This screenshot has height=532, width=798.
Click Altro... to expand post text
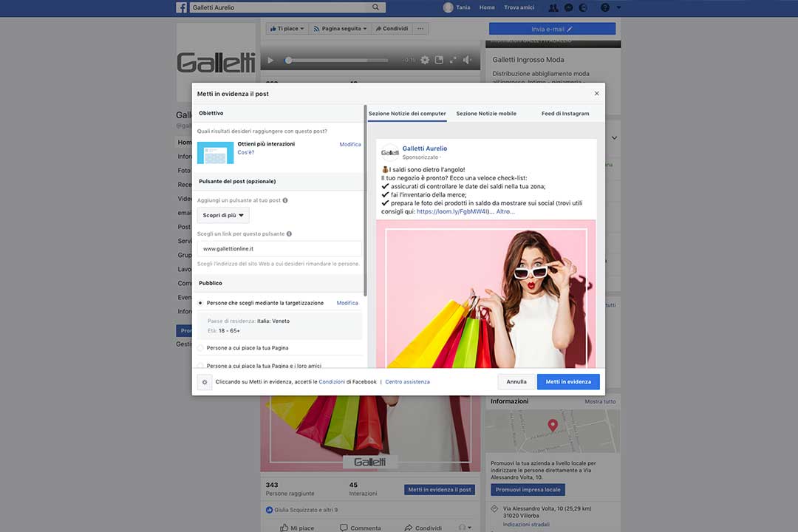505,211
